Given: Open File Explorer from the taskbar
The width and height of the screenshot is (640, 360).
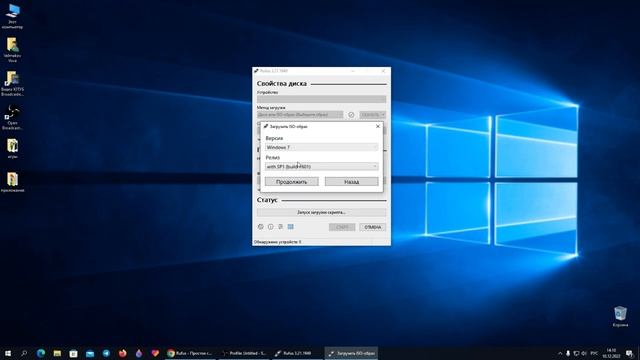Looking at the screenshot, I should (x=57, y=353).
